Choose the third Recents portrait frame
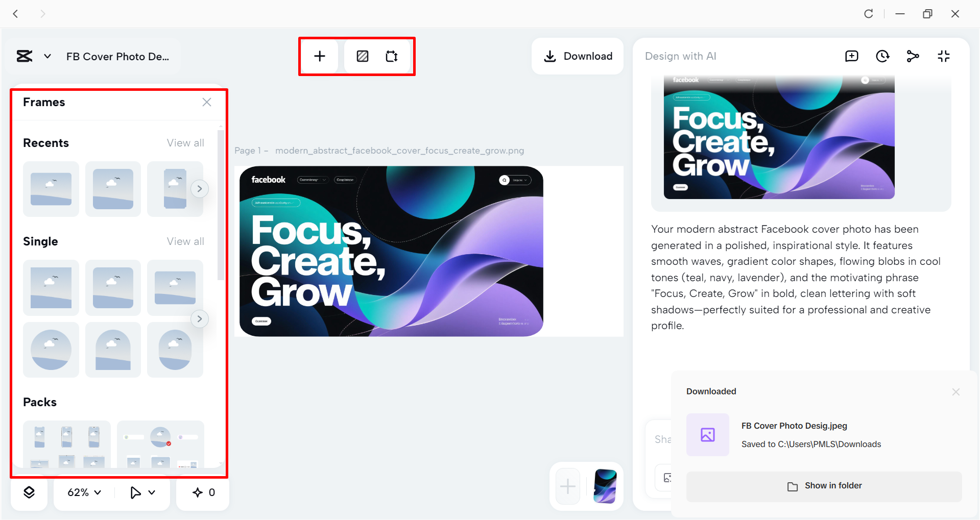 coord(175,189)
